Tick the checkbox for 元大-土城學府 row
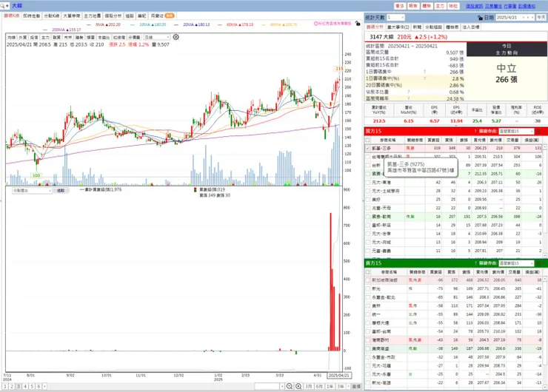Image resolution: width=548 pixels, height=392 pixels. [367, 191]
